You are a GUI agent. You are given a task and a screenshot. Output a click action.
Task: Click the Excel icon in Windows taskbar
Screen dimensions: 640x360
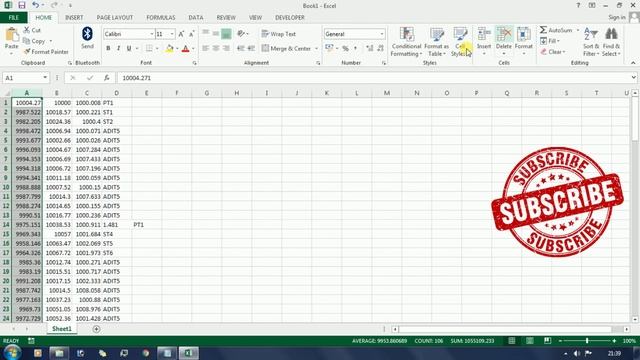coord(189,353)
